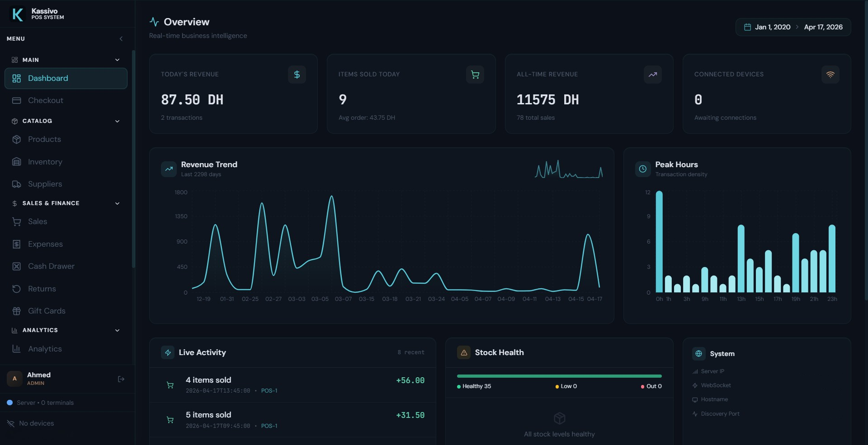Collapse the Analytics section chevron
This screenshot has width=868, height=445.
pyautogui.click(x=117, y=330)
